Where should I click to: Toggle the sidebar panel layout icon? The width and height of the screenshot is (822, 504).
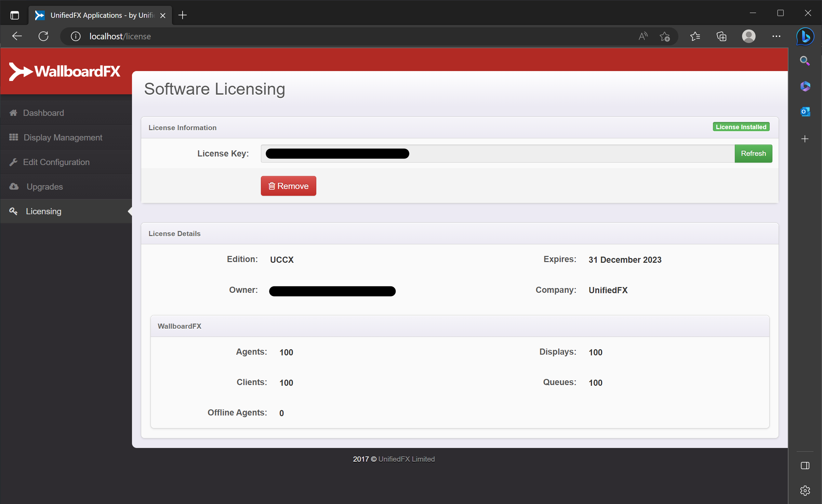point(805,465)
